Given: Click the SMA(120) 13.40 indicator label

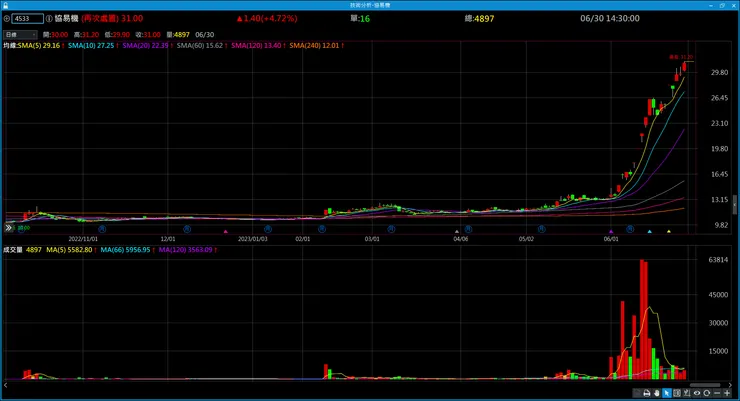Looking at the screenshot, I should (258, 46).
